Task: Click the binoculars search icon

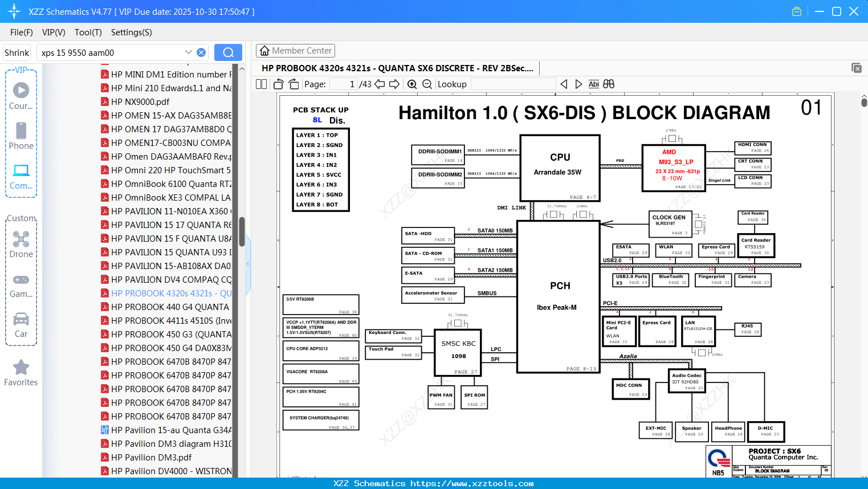Action: coord(609,84)
